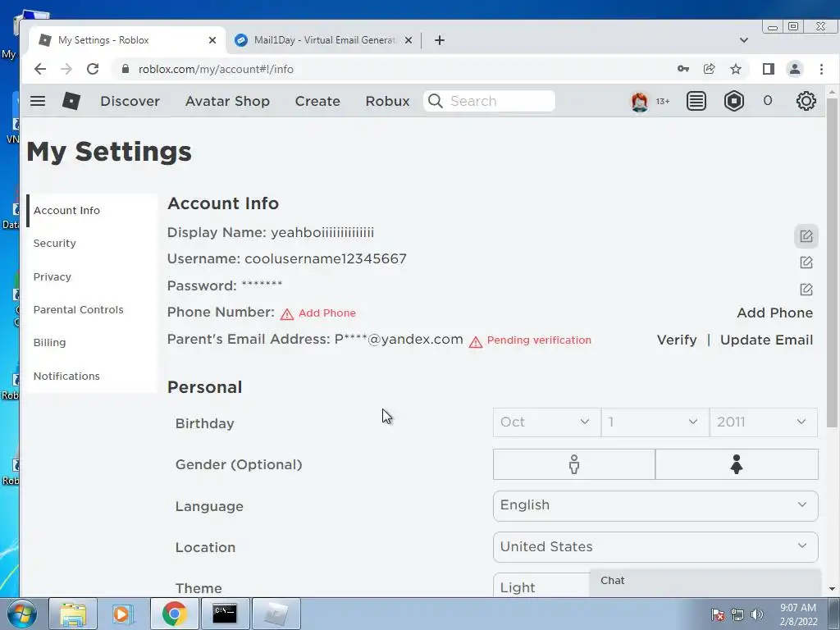Open the Chat panel bar
The image size is (840, 630).
click(705, 582)
